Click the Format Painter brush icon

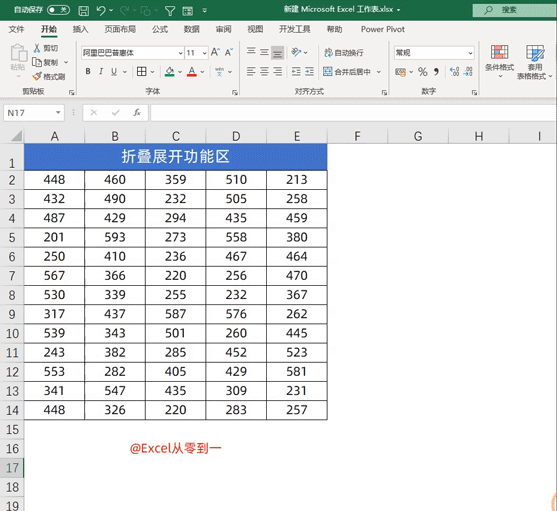tap(37, 76)
